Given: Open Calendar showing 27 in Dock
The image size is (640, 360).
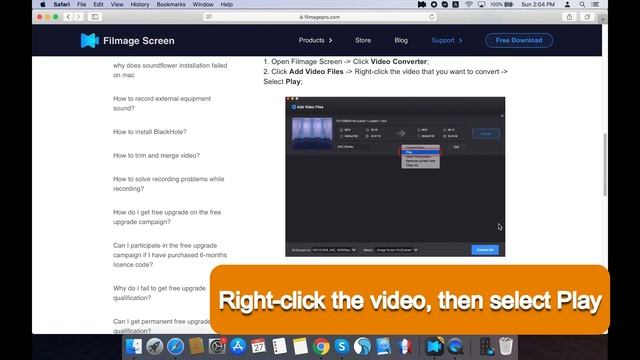Looking at the screenshot, I should (x=258, y=347).
